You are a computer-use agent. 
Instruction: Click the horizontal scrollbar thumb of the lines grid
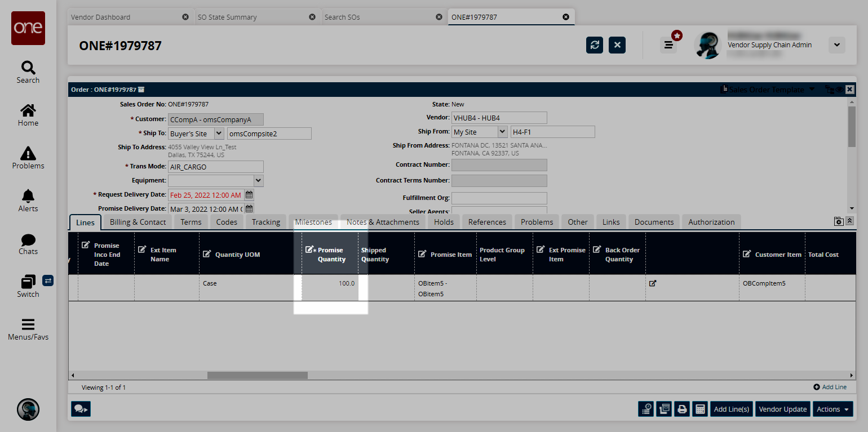tap(257, 375)
